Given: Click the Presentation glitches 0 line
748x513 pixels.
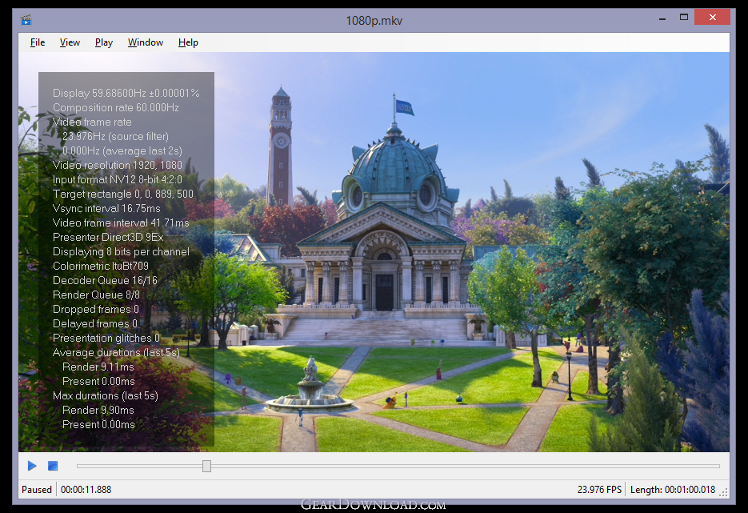Looking at the screenshot, I should pos(106,338).
